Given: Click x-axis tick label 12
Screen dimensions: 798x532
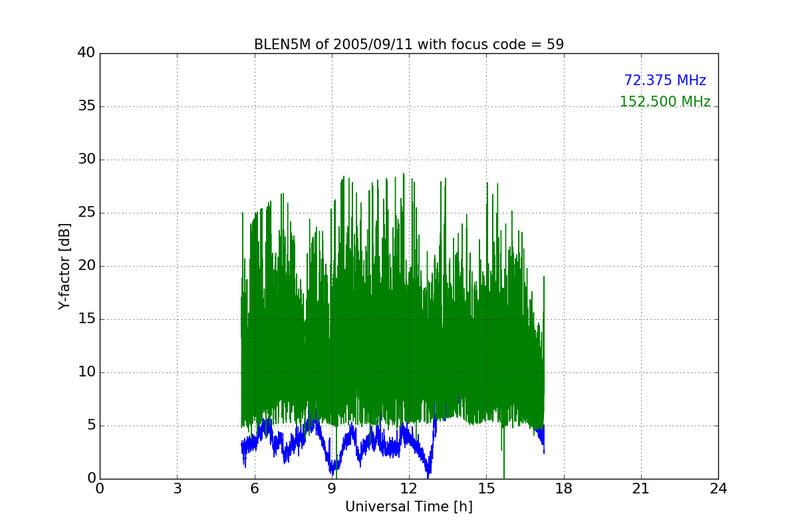Looking at the screenshot, I should pyautogui.click(x=409, y=489).
